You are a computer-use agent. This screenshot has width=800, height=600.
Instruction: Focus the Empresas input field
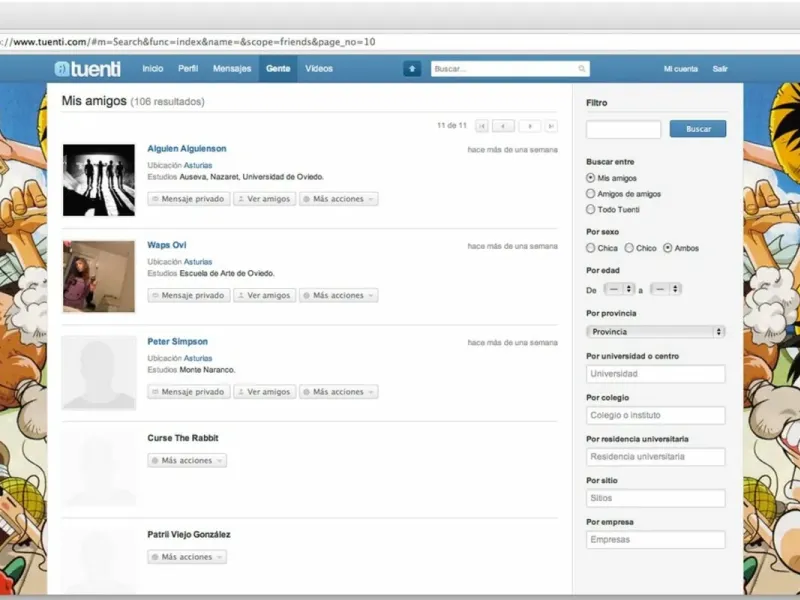pyautogui.click(x=656, y=540)
